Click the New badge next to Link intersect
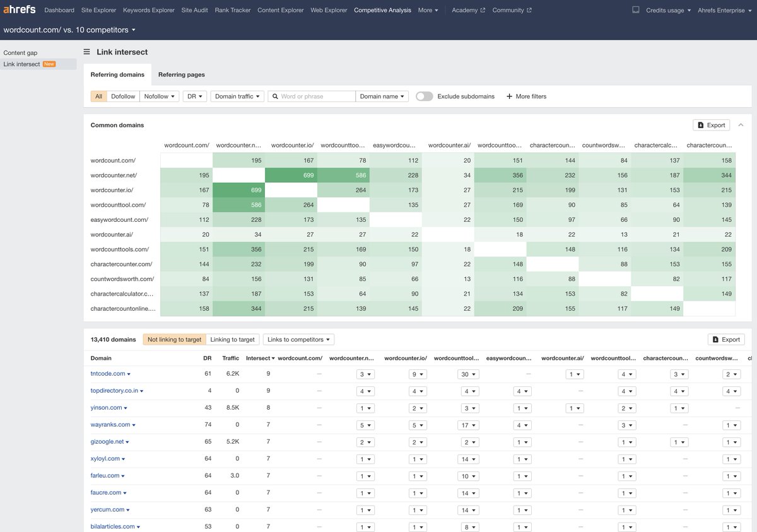Screen dimensions: 757x532 (49, 64)
